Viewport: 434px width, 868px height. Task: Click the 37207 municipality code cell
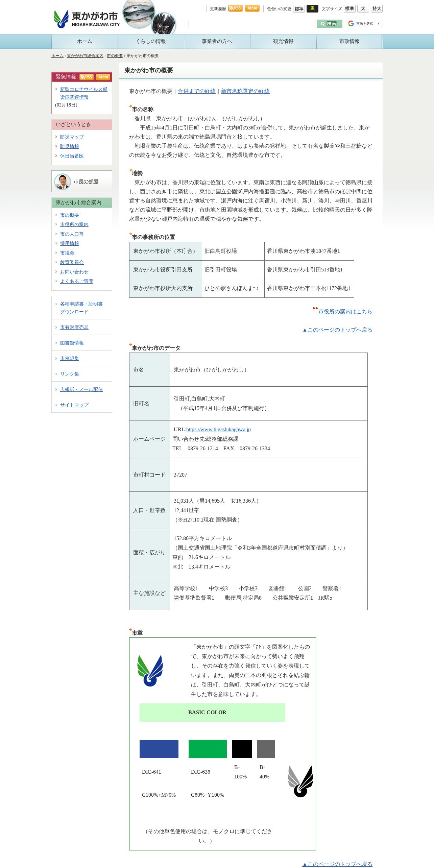(x=268, y=475)
